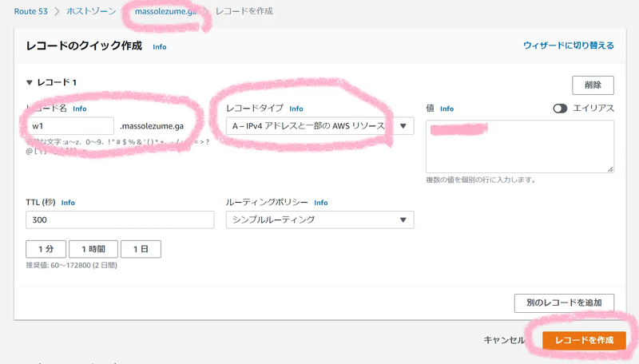Image resolution: width=639 pixels, height=364 pixels.
Task: Click the 削除 button
Action: tap(593, 85)
